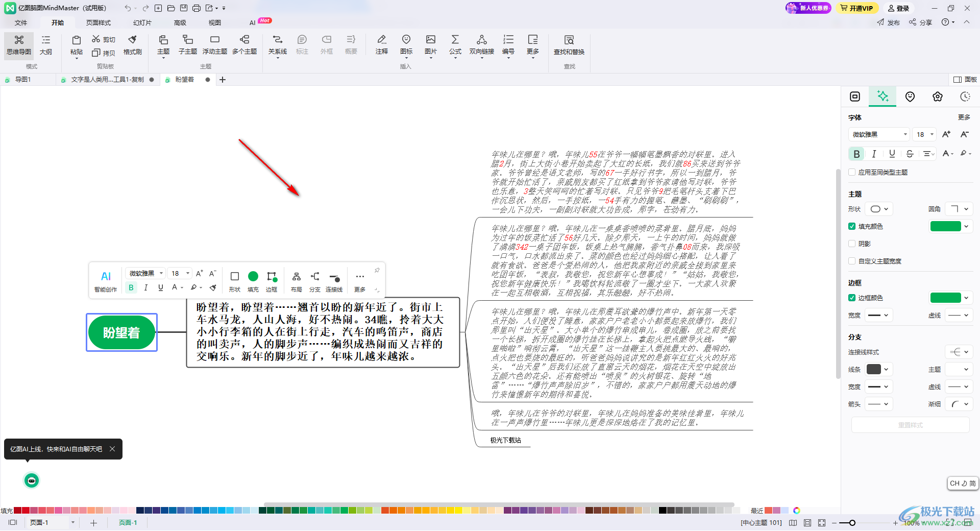The width and height of the screenshot is (980, 531).
Task: Toggle bold in the right panel
Action: point(856,154)
